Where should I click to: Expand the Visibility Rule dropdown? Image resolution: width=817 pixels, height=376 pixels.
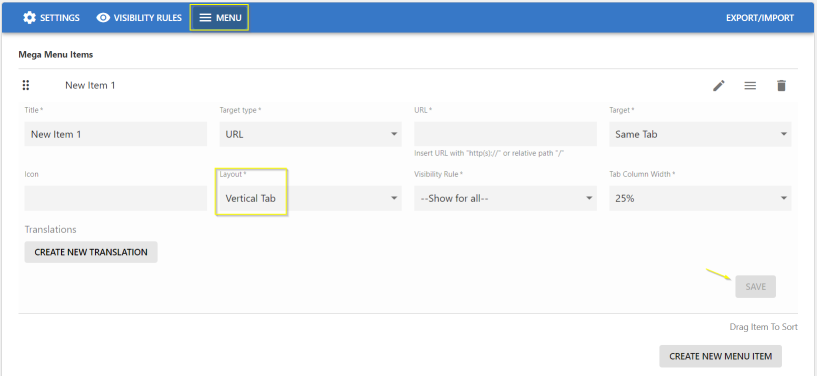[x=505, y=198]
